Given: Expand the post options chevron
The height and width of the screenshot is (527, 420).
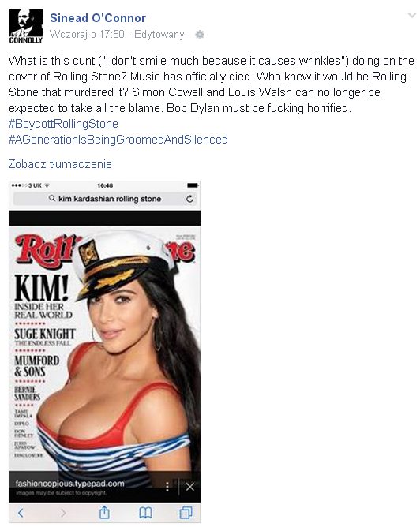Looking at the screenshot, I should coord(411,15).
